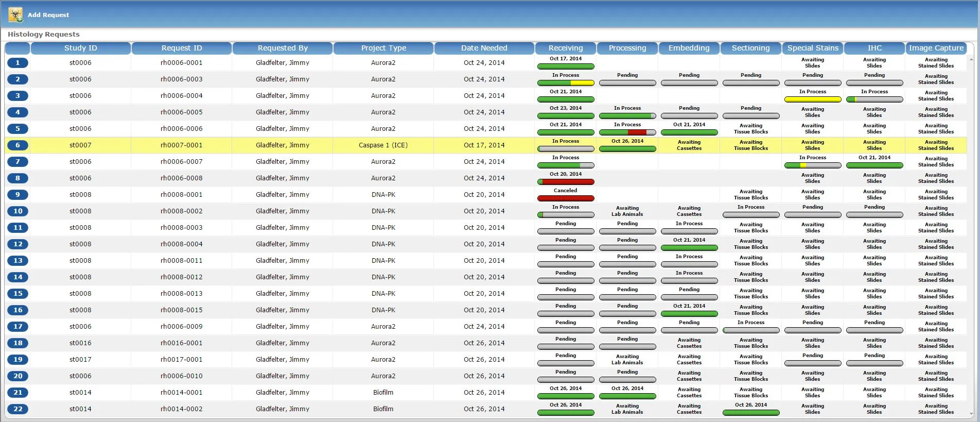Select row number 13 badge
This screenshot has width=980, height=422.
[17, 261]
